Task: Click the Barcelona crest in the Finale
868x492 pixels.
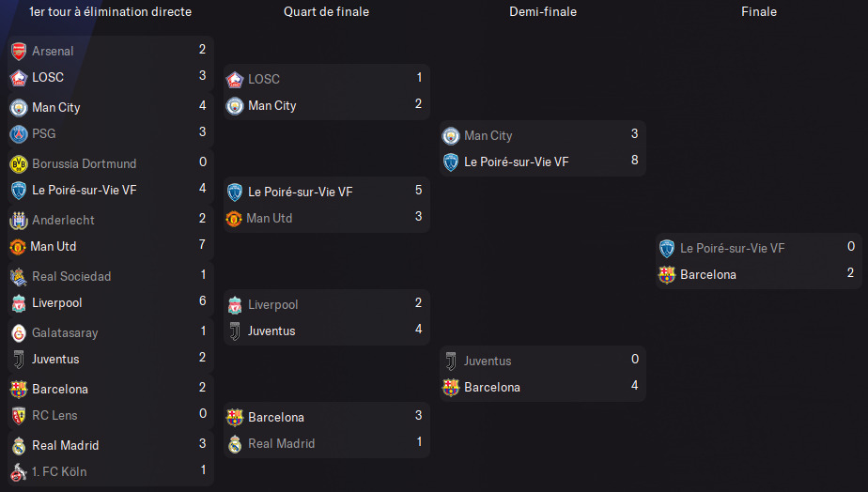Action: coord(667,274)
